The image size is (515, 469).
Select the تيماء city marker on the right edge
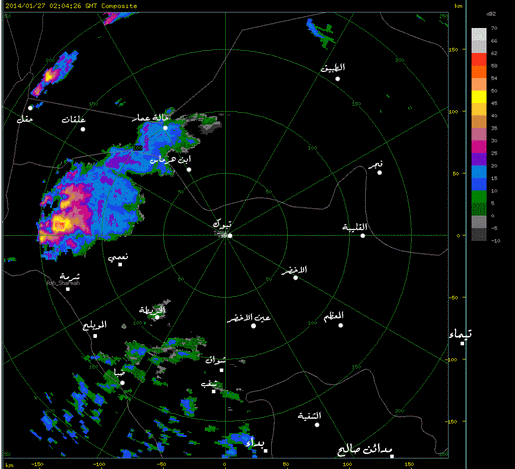click(462, 343)
